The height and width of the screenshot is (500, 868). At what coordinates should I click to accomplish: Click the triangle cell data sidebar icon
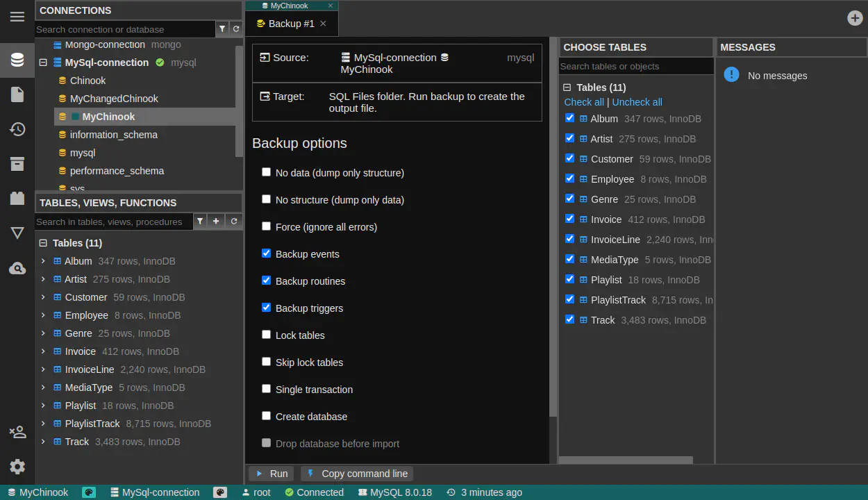pos(17,233)
